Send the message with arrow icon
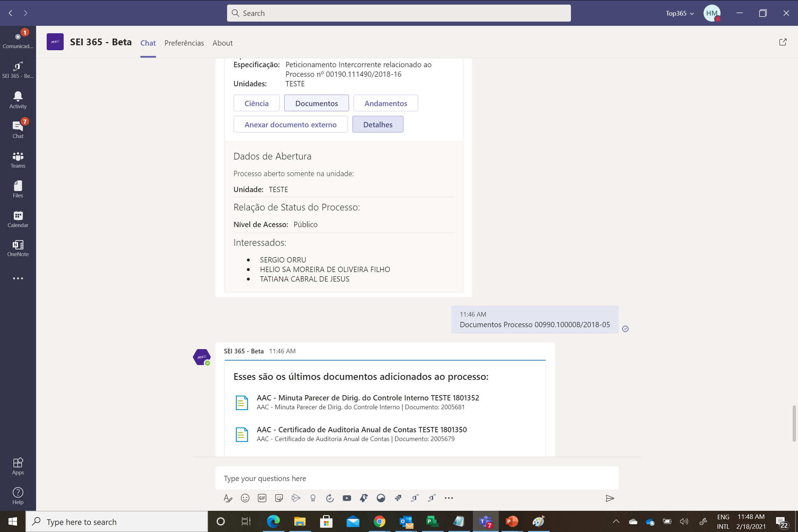The height and width of the screenshot is (532, 798). click(x=609, y=498)
